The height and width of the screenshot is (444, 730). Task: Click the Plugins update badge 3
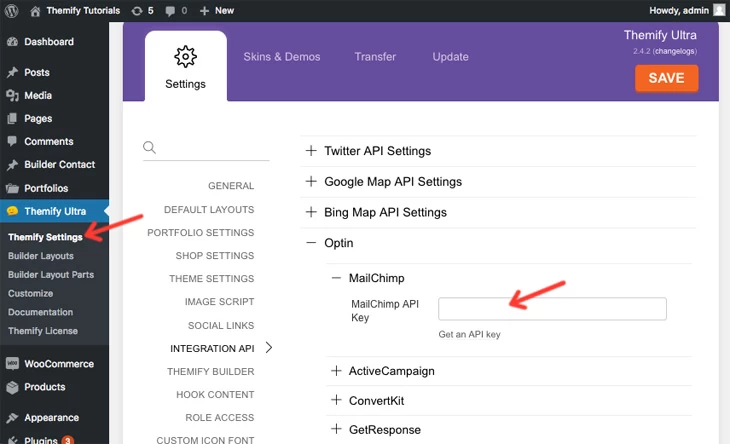(x=68, y=440)
